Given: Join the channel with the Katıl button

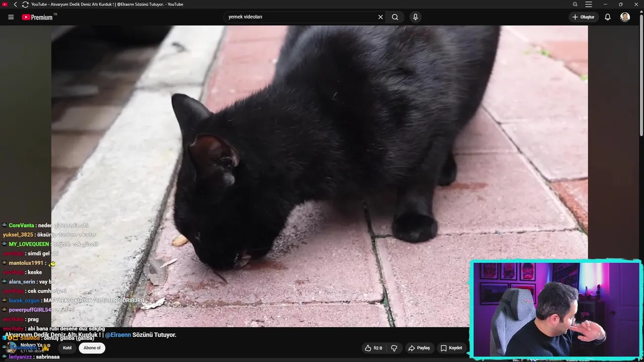Looking at the screenshot, I should 67,348.
